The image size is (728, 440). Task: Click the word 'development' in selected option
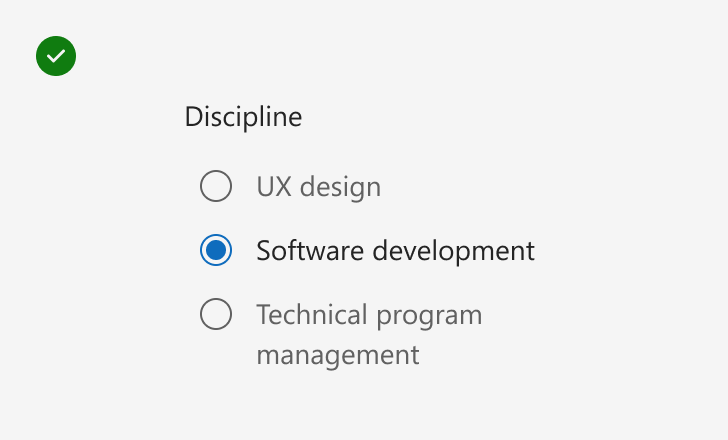pyautogui.click(x=454, y=252)
